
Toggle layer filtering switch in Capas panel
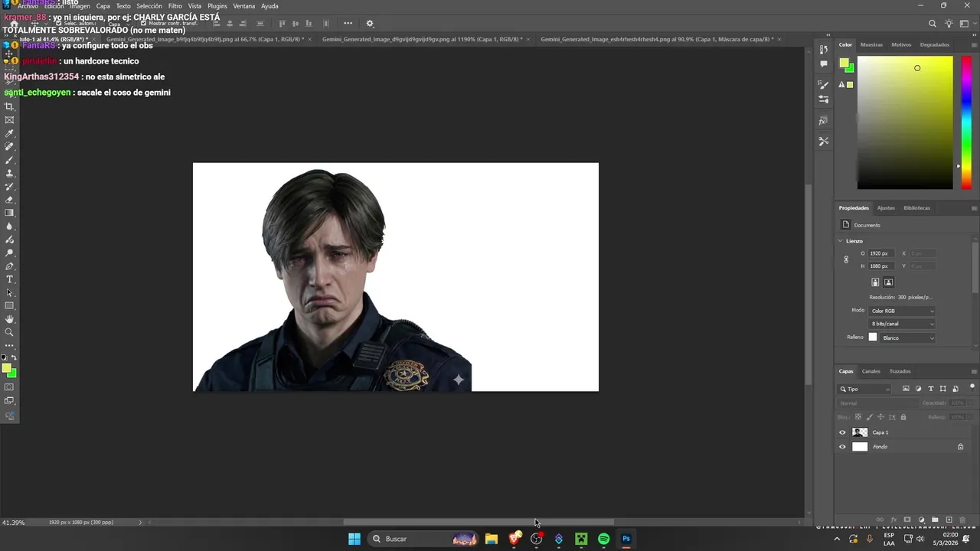pyautogui.click(x=972, y=387)
